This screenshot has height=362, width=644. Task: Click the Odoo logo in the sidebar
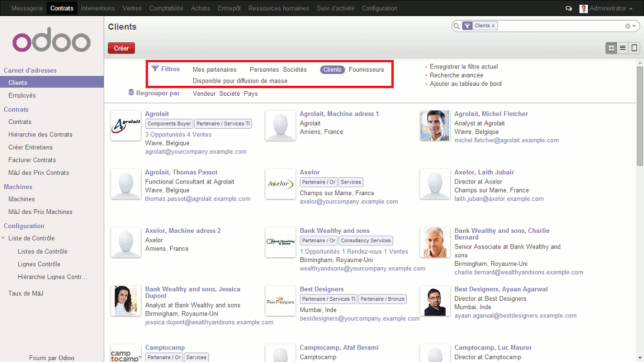tap(51, 39)
